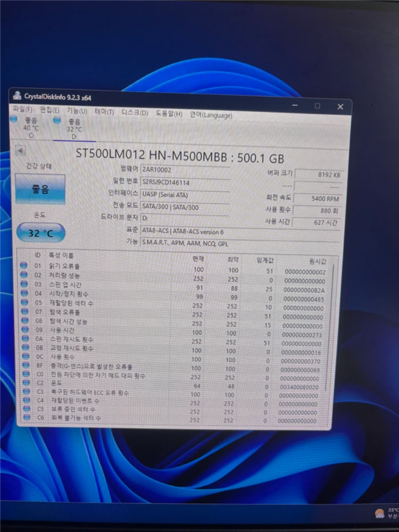Screen dimensions: 399x532
Task: Click the 회전 속도 value 5400 RPM
Action: point(318,198)
